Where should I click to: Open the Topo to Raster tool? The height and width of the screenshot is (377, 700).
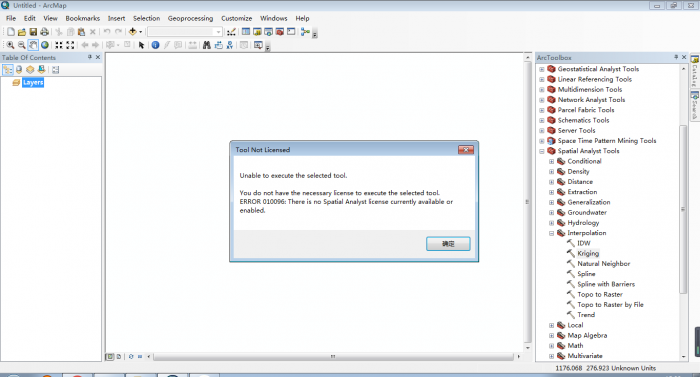point(600,294)
